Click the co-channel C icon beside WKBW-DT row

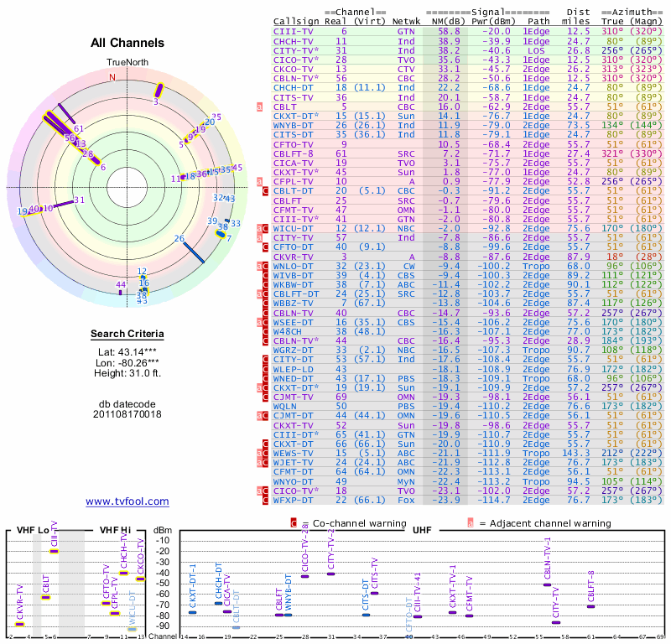click(x=265, y=285)
